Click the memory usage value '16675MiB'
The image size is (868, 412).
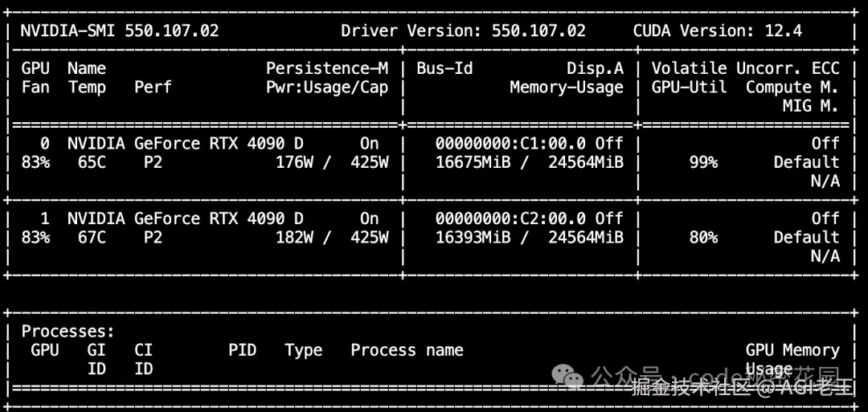tap(473, 162)
